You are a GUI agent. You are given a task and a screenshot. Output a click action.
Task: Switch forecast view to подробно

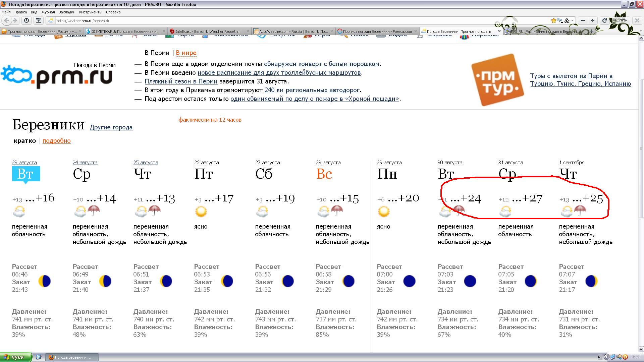coord(56,141)
